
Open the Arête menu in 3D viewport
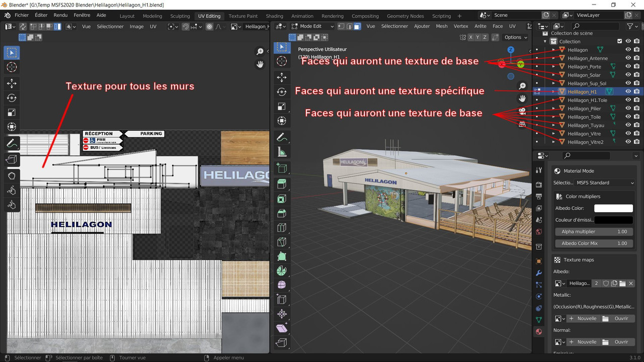coord(480,26)
